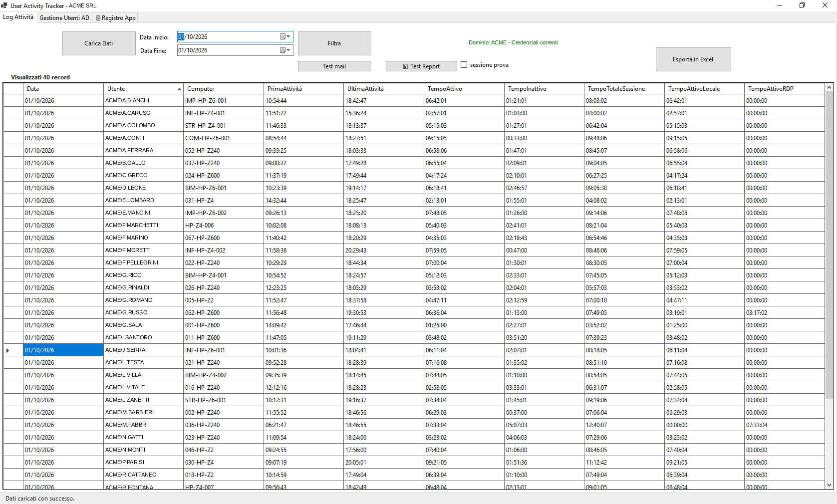Sort by TempoAttivoRDP column header
837x504 pixels.
coord(785,89)
